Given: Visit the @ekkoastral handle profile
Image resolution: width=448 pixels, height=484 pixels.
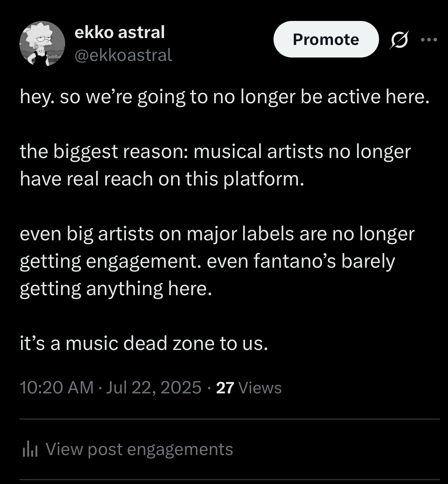Looking at the screenshot, I should pyautogui.click(x=123, y=55).
